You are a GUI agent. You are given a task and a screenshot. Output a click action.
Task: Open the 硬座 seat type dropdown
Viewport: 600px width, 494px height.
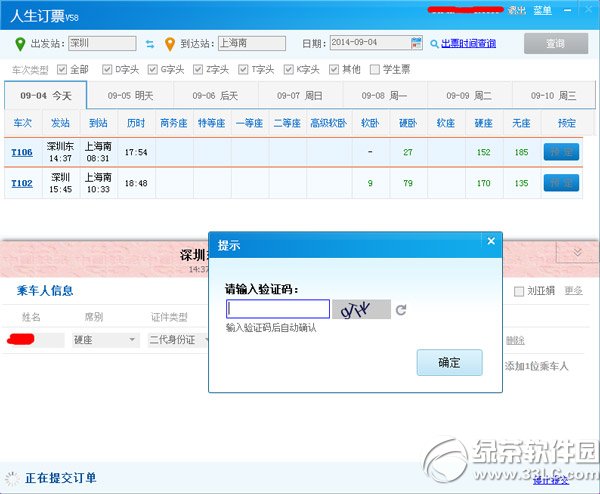pyautogui.click(x=104, y=340)
